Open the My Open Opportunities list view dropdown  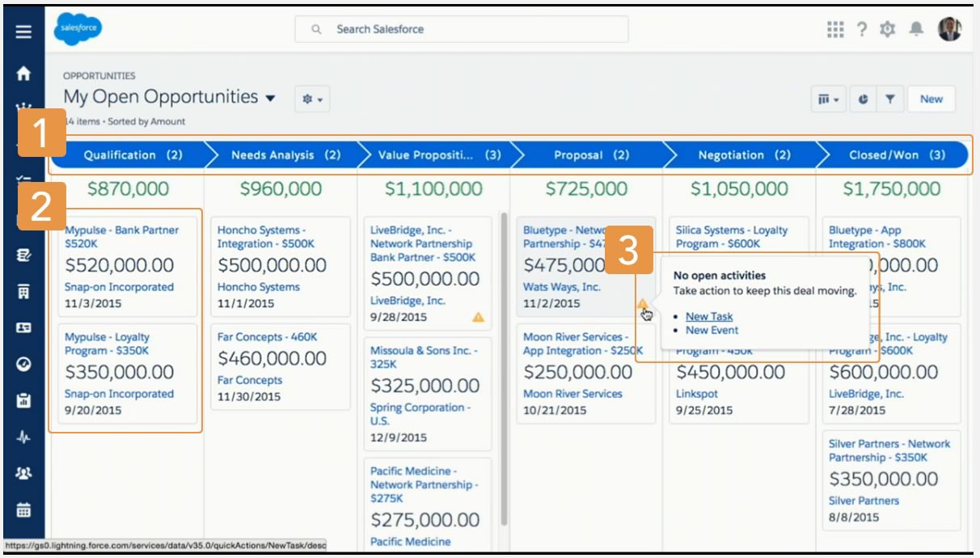(270, 98)
